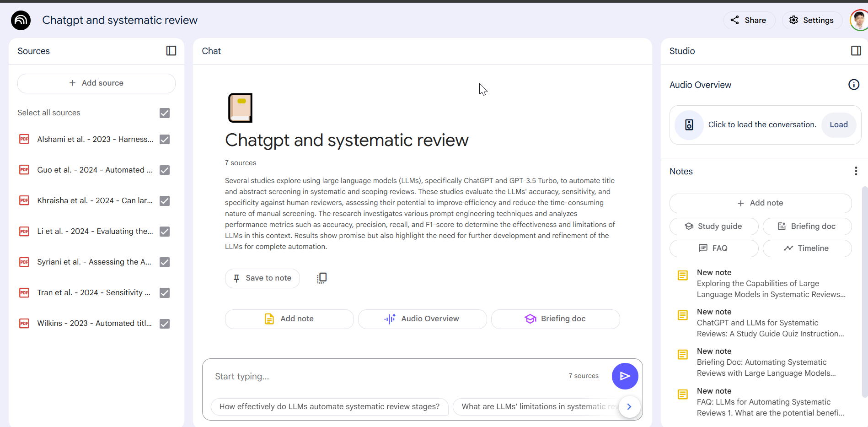This screenshot has width=868, height=427.
Task: Select suggestion 'How effectively do LLMs automate'
Action: click(329, 406)
